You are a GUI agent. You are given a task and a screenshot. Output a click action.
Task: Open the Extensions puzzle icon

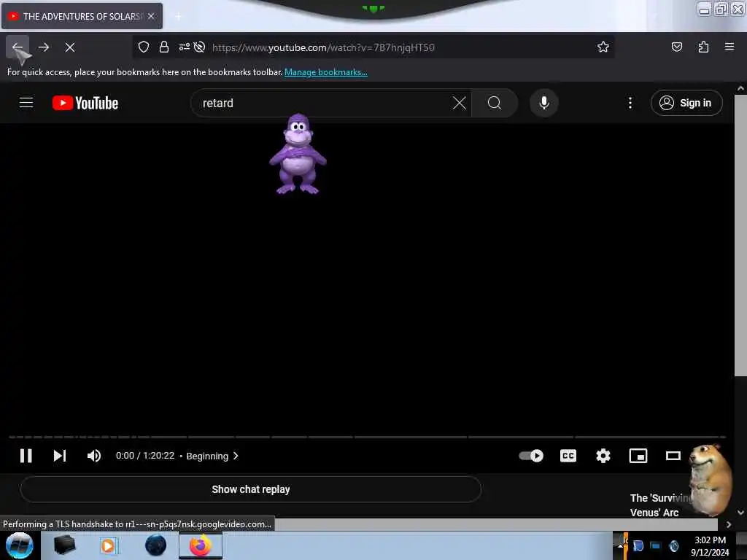pos(703,47)
